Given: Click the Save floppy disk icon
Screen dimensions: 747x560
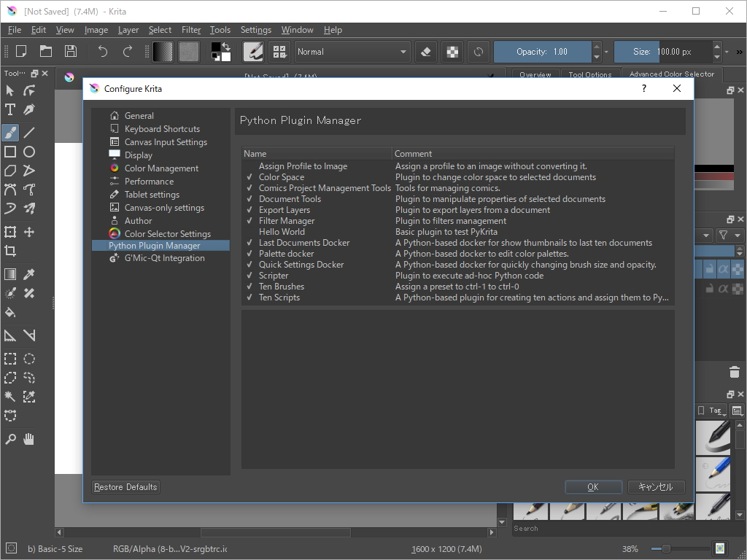Looking at the screenshot, I should pos(71,52).
